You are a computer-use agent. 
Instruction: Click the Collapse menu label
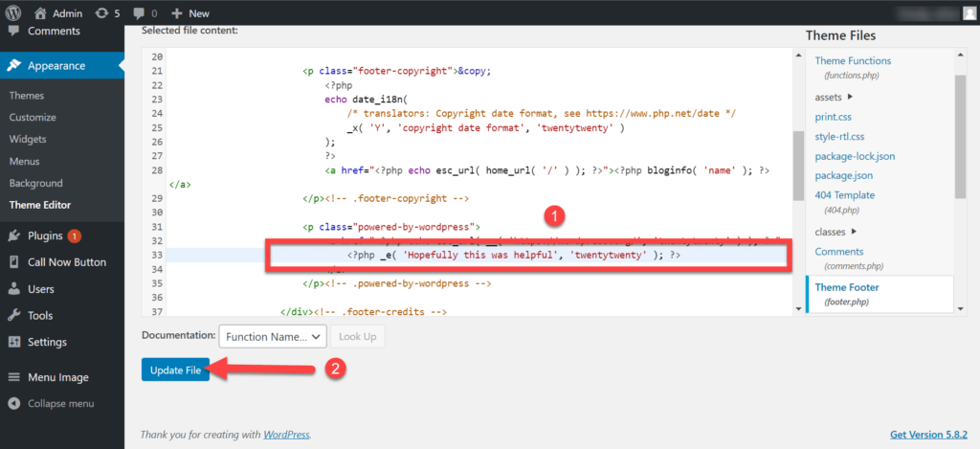[60, 403]
